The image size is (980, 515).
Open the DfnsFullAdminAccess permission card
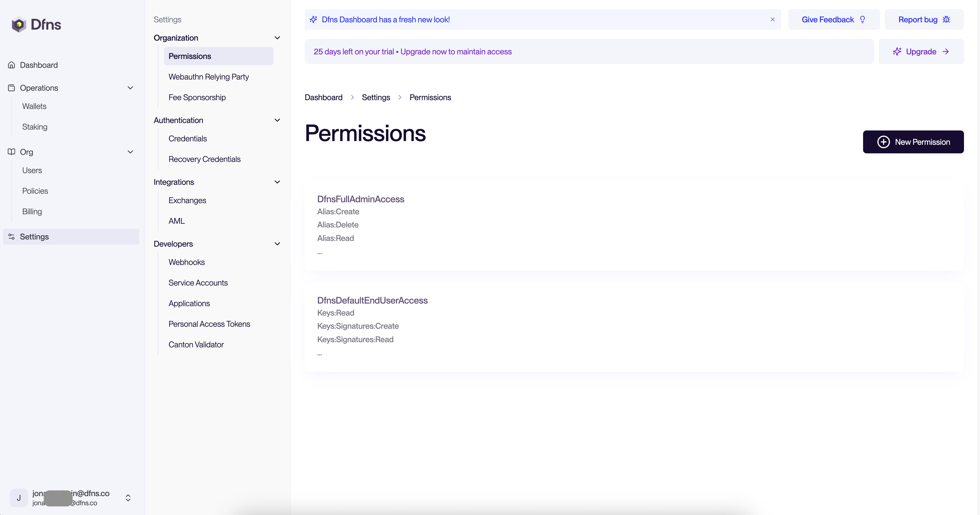361,199
